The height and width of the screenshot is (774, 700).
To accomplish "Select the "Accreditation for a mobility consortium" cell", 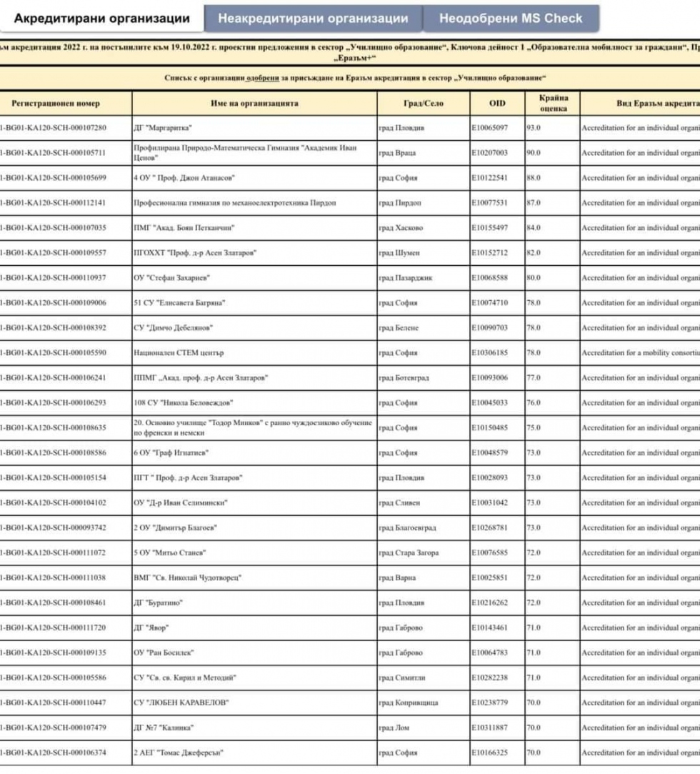I will [x=641, y=353].
